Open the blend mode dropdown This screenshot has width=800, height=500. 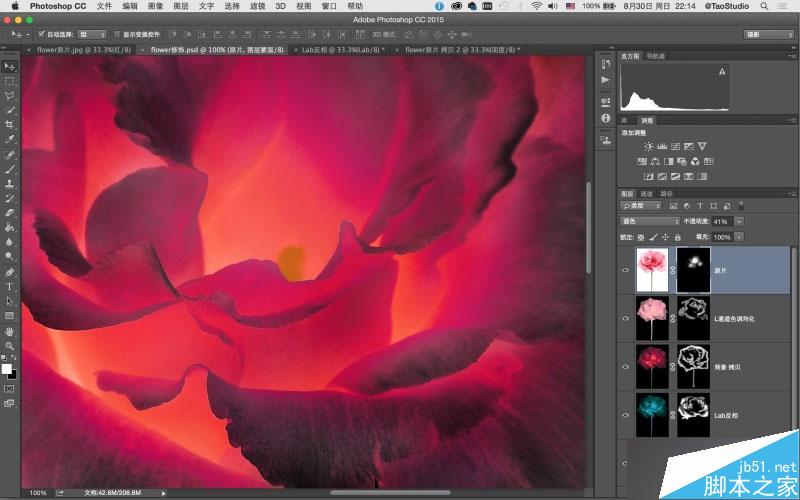(x=649, y=221)
